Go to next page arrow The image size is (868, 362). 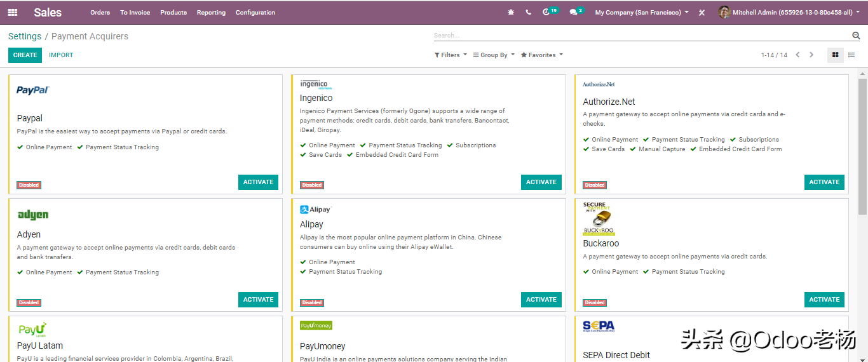[811, 55]
